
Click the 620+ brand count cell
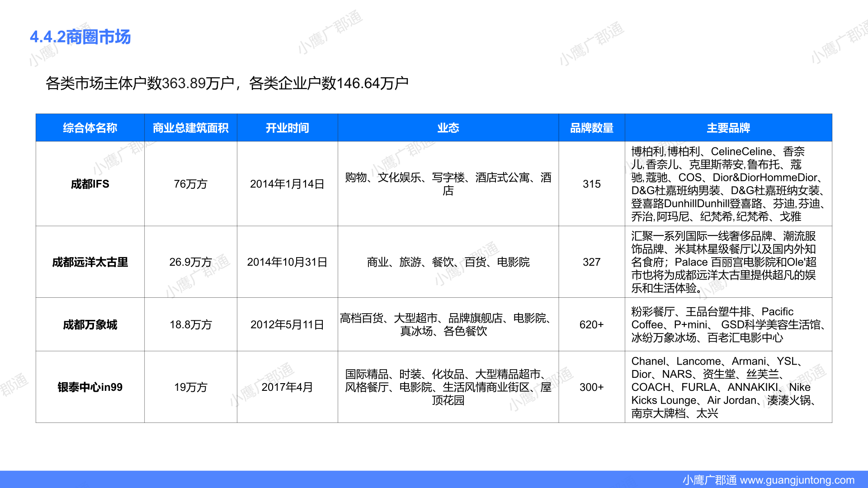point(591,324)
